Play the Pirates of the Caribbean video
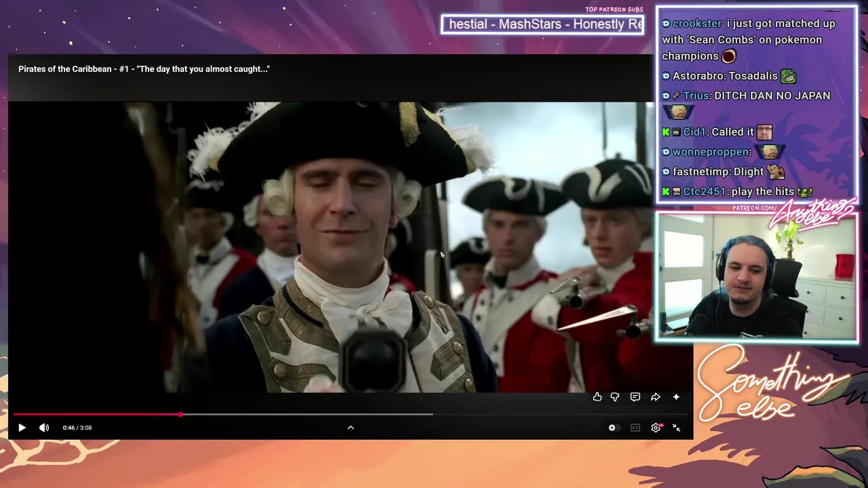This screenshot has height=488, width=868. pyautogui.click(x=22, y=428)
